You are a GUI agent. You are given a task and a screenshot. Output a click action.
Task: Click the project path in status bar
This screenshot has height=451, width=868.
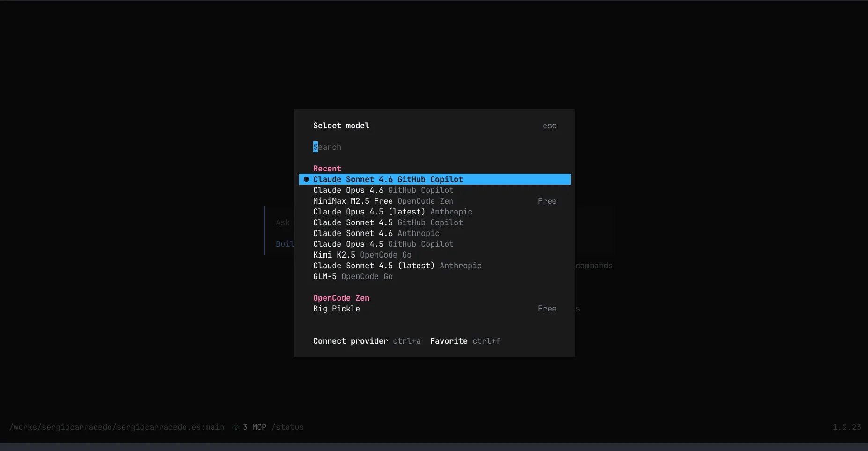point(117,427)
